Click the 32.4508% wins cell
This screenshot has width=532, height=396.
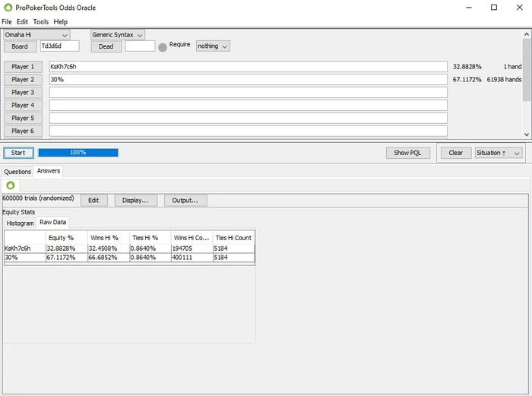click(x=109, y=249)
